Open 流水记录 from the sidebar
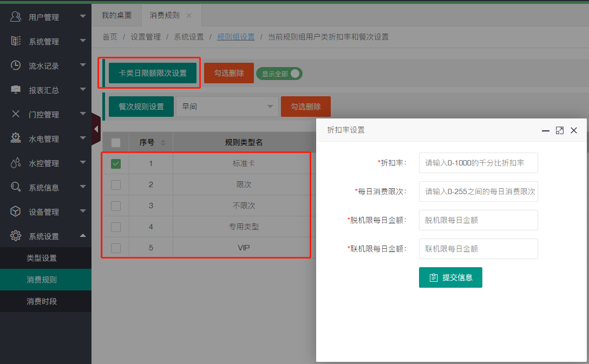This screenshot has height=364, width=589. [x=15, y=65]
